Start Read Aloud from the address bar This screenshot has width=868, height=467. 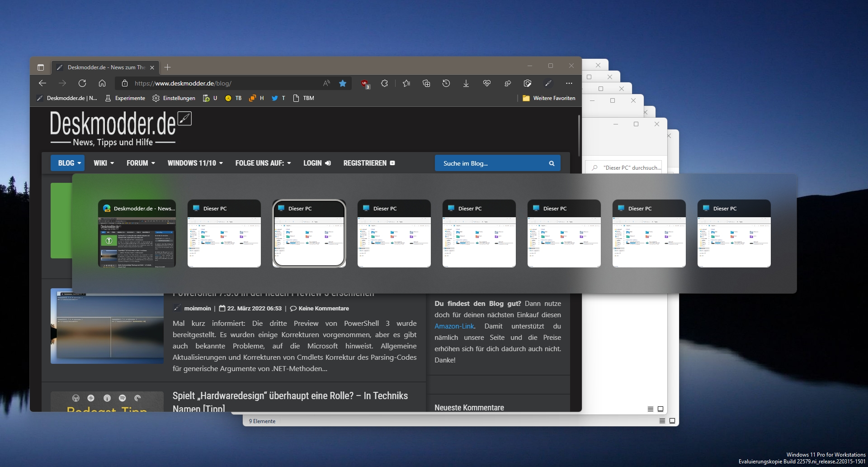(x=326, y=83)
